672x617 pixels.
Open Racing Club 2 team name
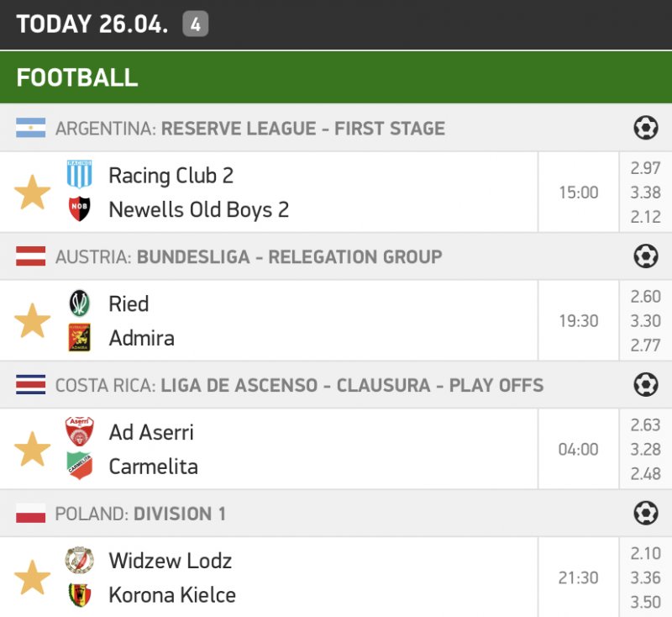[x=171, y=176]
